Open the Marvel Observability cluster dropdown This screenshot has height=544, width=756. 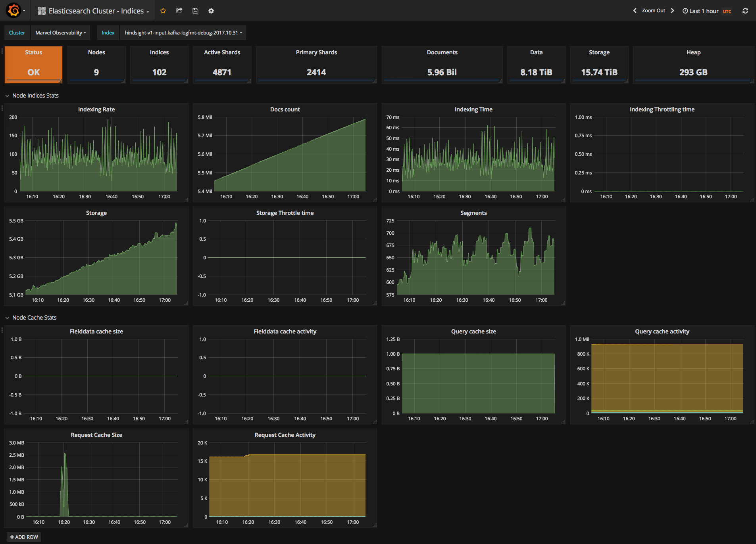pyautogui.click(x=60, y=33)
